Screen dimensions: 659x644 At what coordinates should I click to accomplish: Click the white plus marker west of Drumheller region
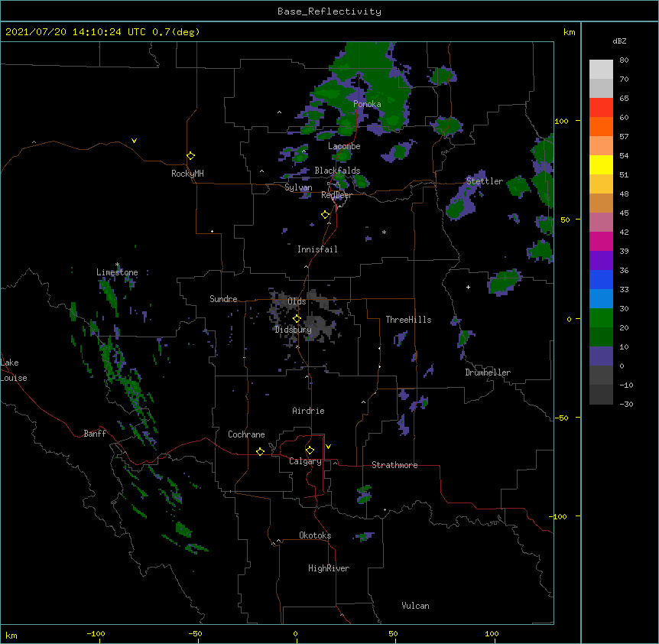[x=468, y=287]
